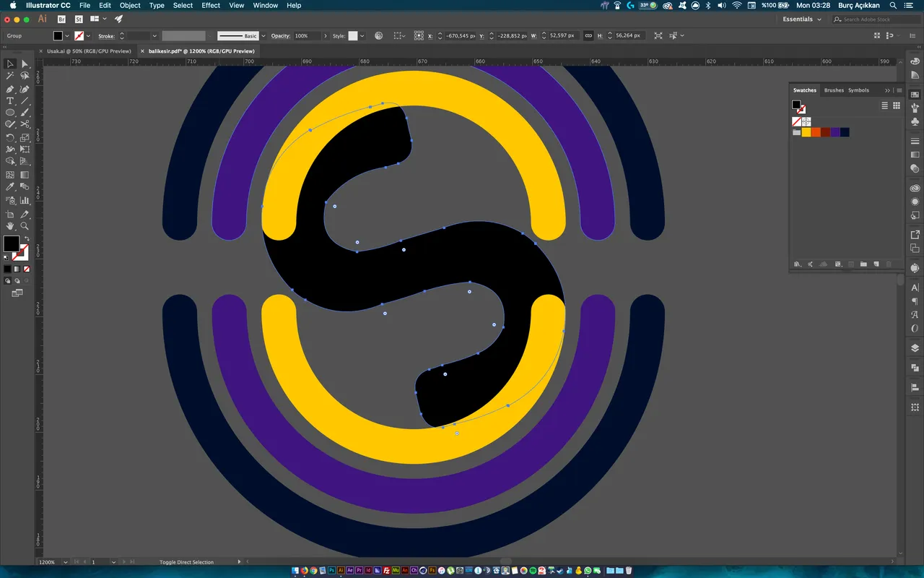Select the Shape Builder tool
Image resolution: width=924 pixels, height=578 pixels.
[x=10, y=162]
